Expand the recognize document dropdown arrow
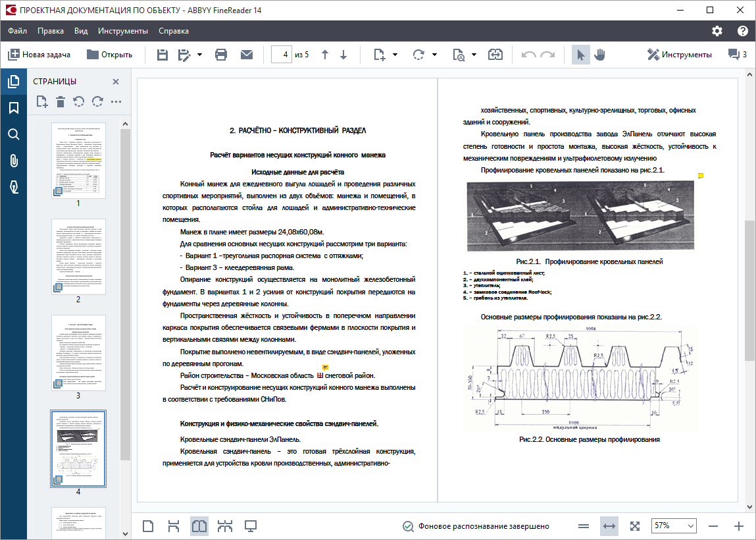Screen dimensions: 756x540 click(x=474, y=55)
